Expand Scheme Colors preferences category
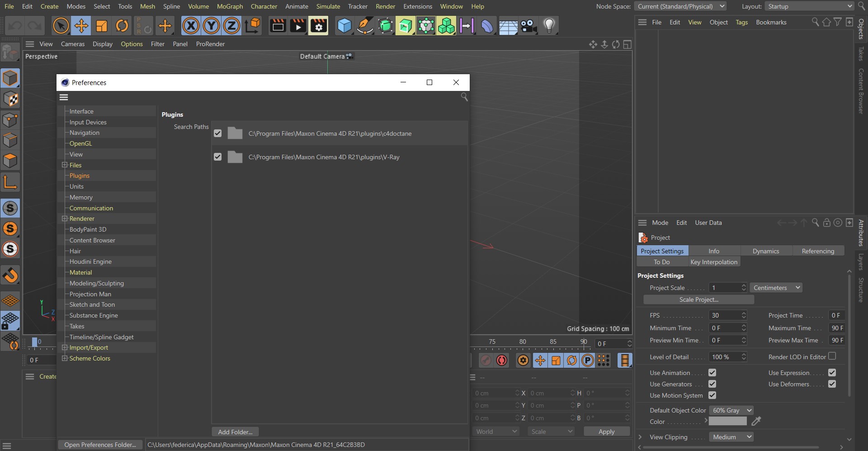868x451 pixels. (x=65, y=358)
